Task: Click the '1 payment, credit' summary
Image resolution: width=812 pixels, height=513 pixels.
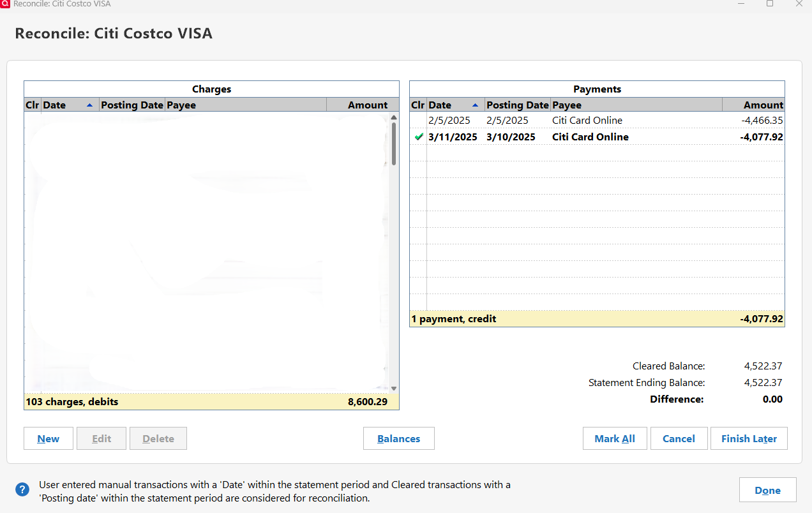Action: click(454, 318)
